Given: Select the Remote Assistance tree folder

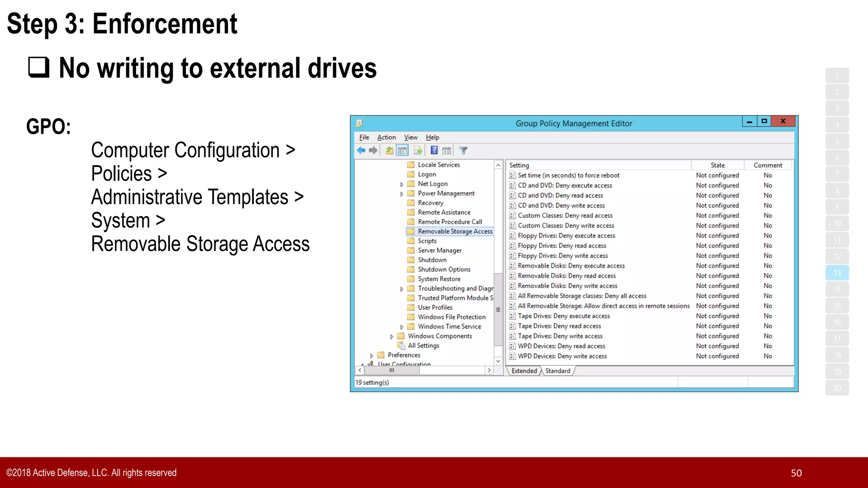Looking at the screenshot, I should tap(444, 213).
